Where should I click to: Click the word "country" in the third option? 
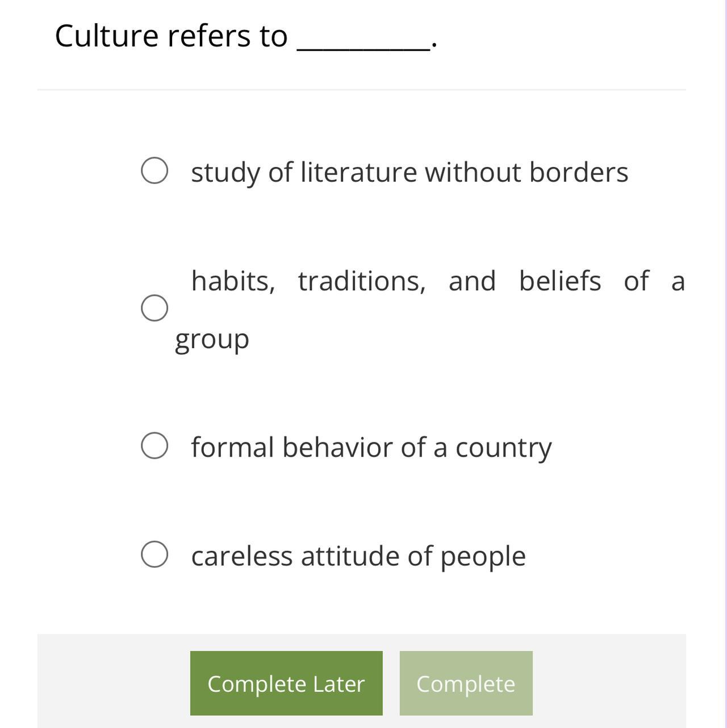503,448
